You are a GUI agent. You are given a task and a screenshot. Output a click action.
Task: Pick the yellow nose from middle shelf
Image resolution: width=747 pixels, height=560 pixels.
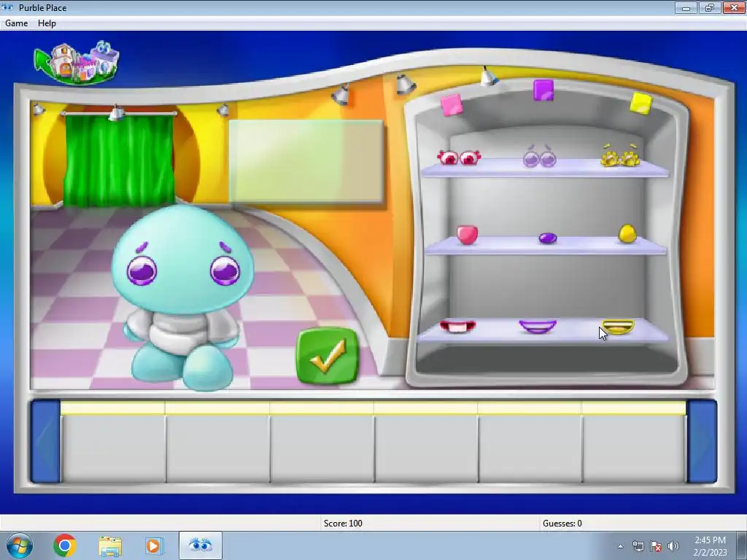click(627, 233)
